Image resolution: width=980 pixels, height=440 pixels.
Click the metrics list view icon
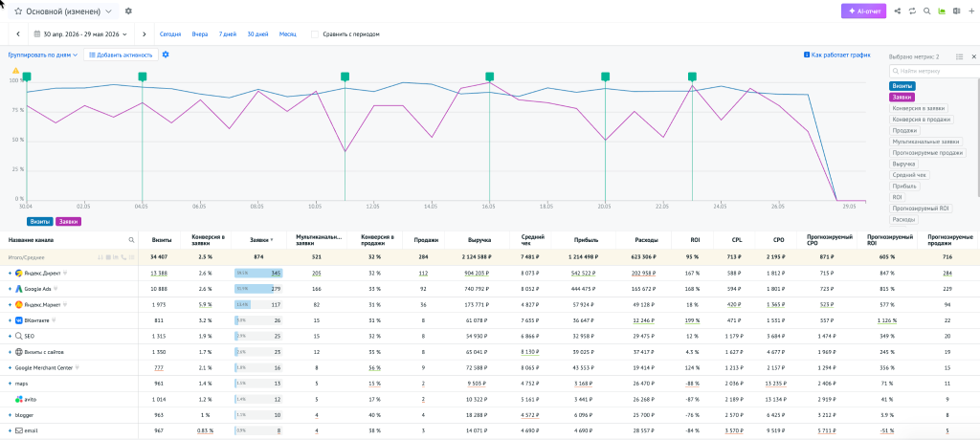959,56
